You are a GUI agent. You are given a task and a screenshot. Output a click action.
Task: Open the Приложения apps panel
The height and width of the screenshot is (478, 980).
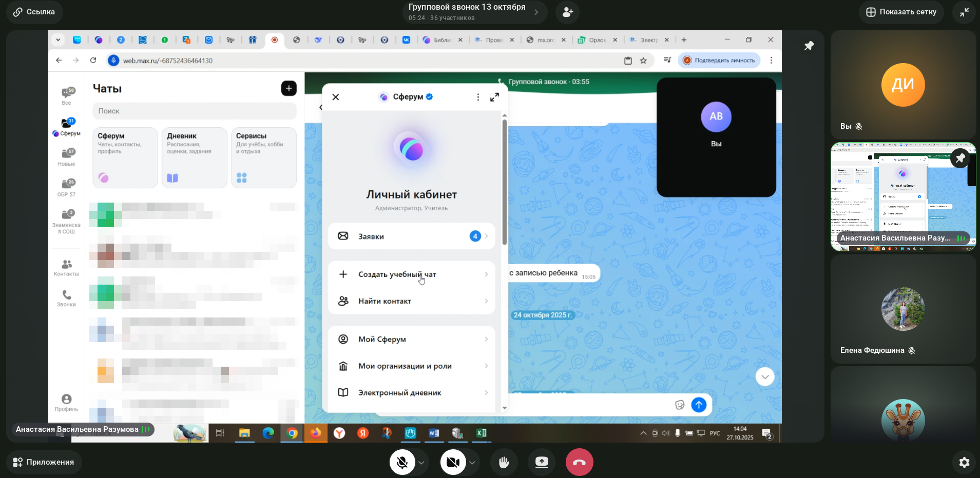point(44,462)
